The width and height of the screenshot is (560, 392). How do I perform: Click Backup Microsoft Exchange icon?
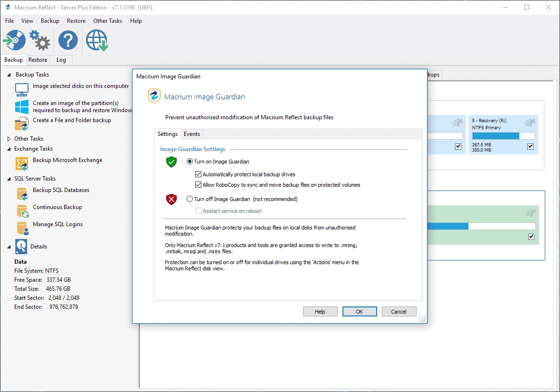pos(22,164)
